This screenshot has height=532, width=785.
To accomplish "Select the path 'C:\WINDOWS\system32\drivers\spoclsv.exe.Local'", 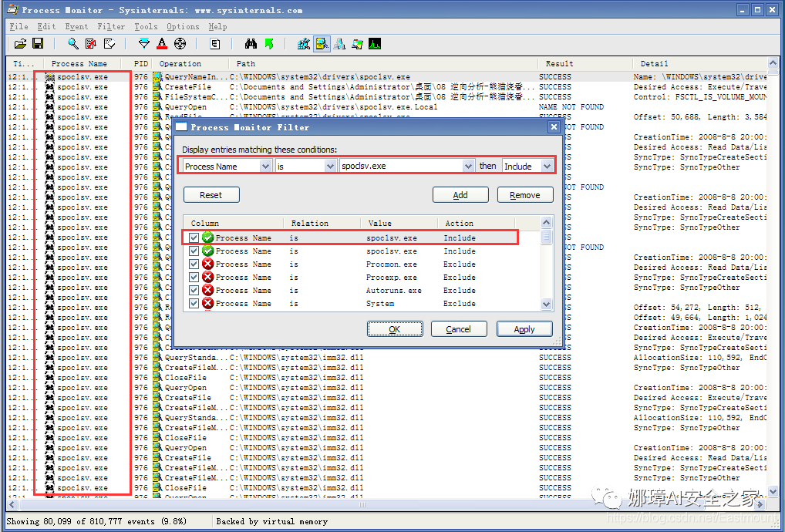I will [333, 106].
